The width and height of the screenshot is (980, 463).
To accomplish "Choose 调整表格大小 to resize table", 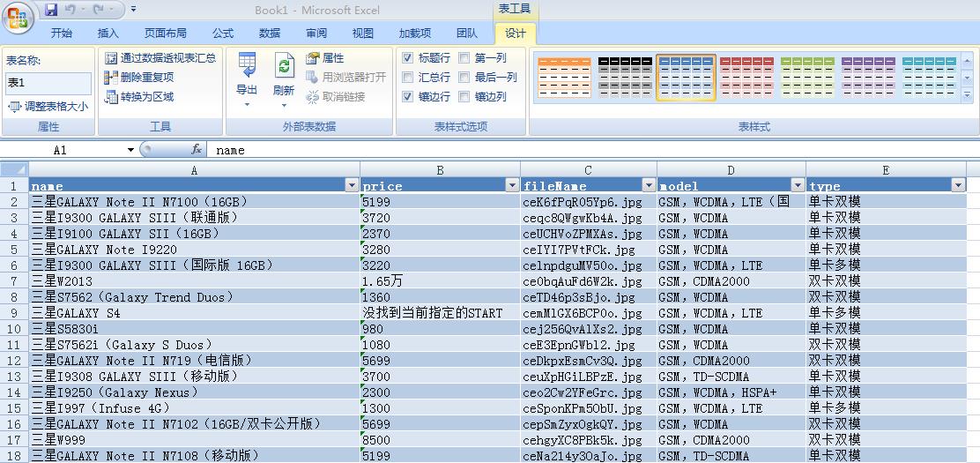I will click(x=48, y=107).
